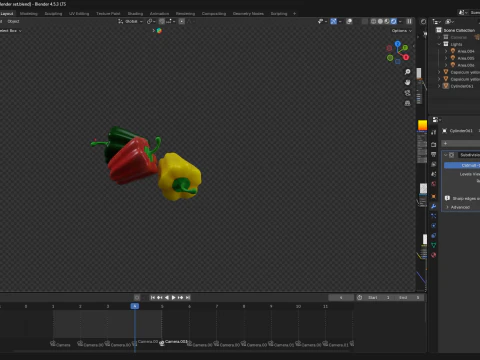Image resolution: width=480 pixels, height=360 pixels.
Task: Jump to the timeline end frame
Action: (x=188, y=297)
